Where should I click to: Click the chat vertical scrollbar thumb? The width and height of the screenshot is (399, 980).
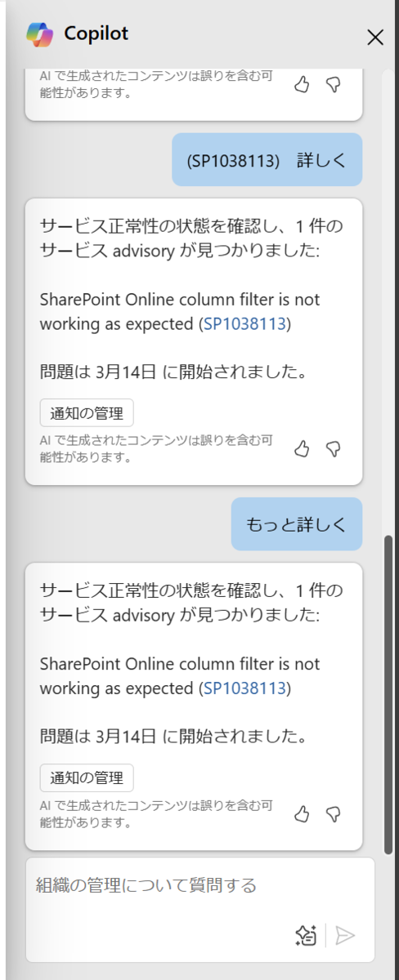(x=388, y=694)
